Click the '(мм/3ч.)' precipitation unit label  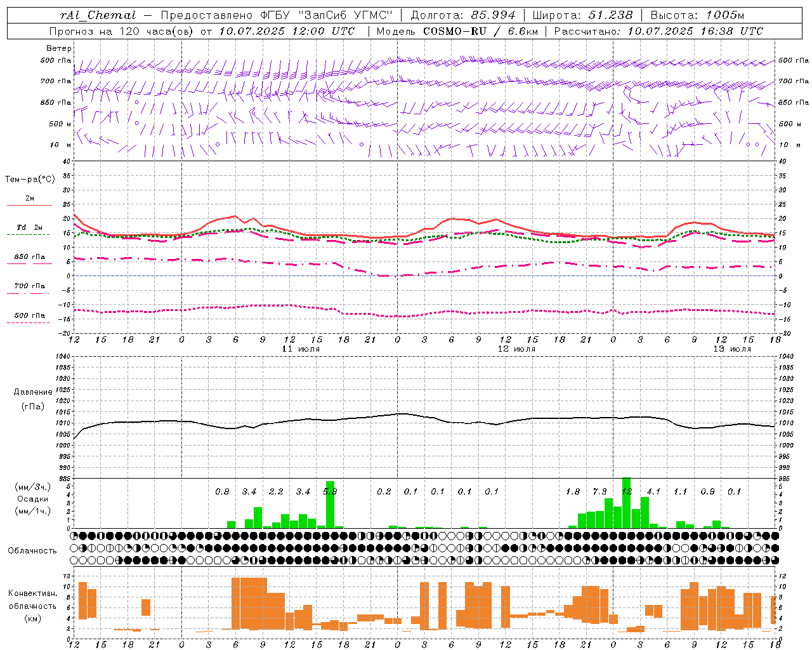point(33,487)
